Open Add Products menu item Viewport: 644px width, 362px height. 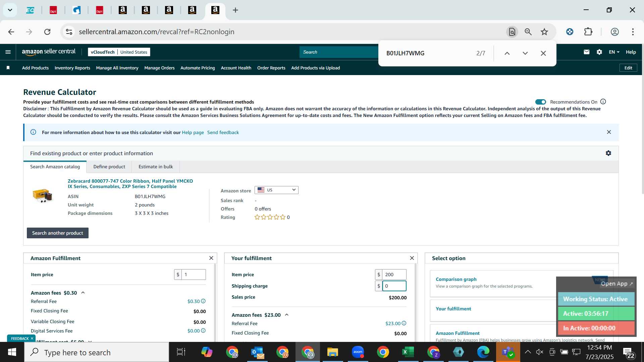(35, 68)
